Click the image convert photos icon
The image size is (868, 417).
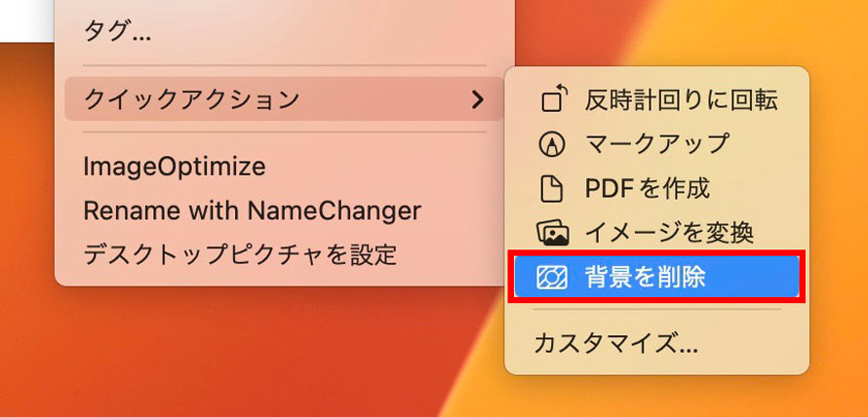[x=552, y=234]
